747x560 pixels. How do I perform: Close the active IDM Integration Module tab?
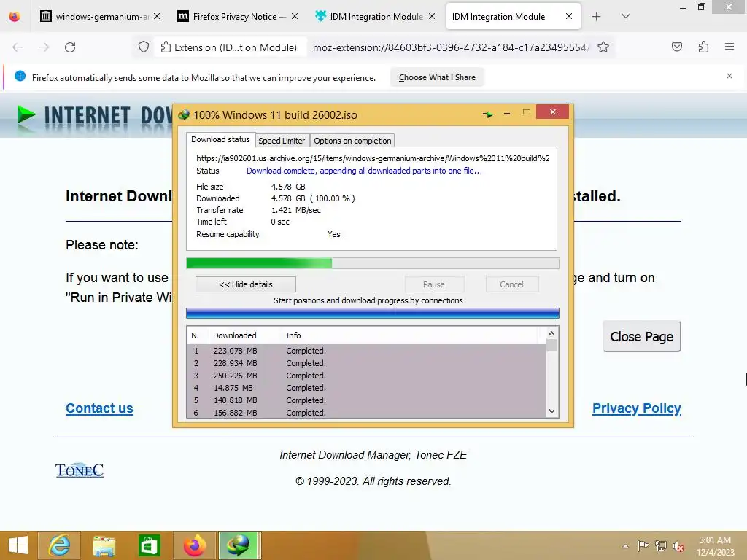coord(569,17)
